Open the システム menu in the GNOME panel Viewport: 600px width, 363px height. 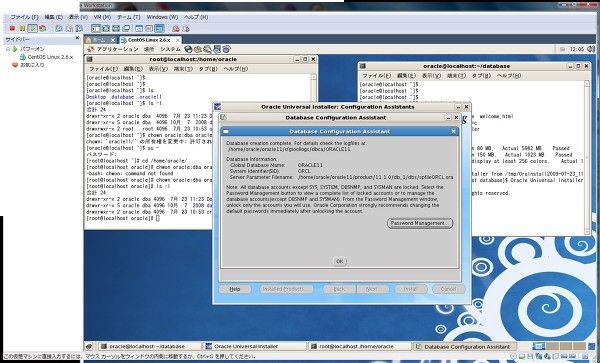coord(170,49)
